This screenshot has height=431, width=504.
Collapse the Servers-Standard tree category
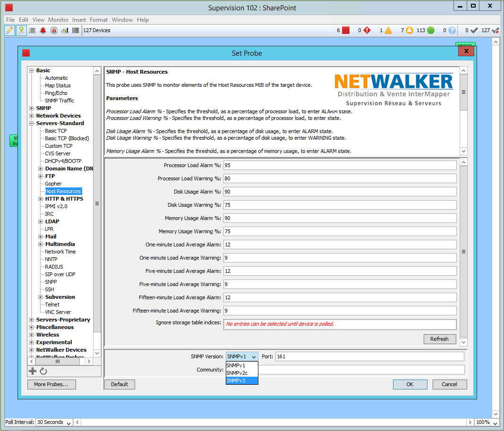click(x=32, y=123)
